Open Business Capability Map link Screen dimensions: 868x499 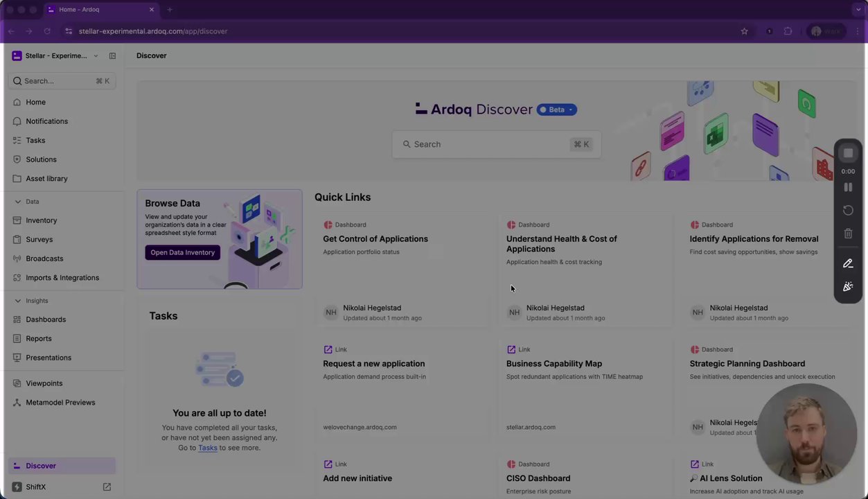(554, 364)
